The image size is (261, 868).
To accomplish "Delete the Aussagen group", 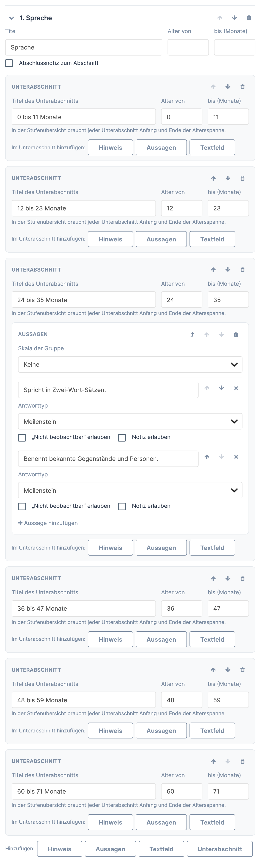I will point(236,334).
